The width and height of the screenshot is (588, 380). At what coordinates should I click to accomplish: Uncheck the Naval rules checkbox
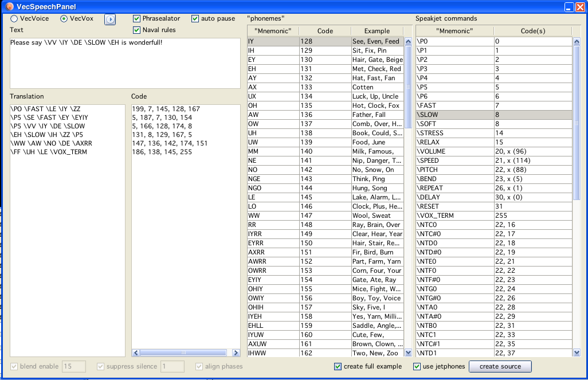137,30
